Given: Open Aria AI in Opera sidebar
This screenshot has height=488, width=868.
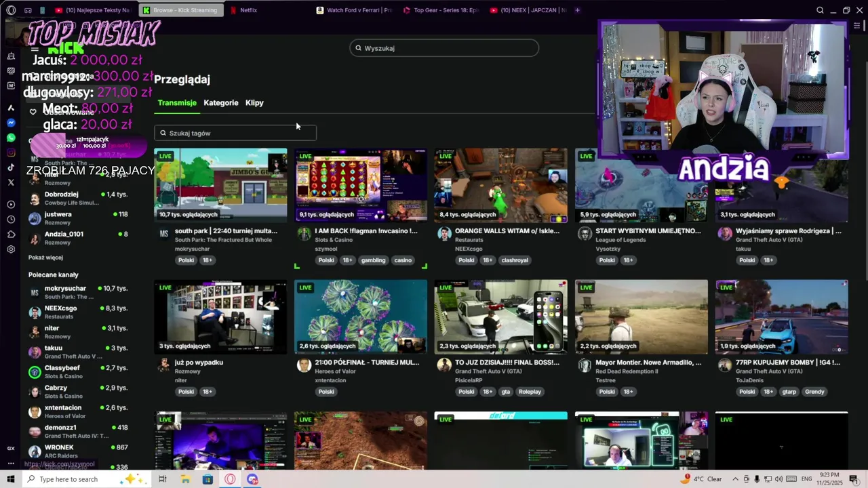Looking at the screenshot, I should click(11, 108).
